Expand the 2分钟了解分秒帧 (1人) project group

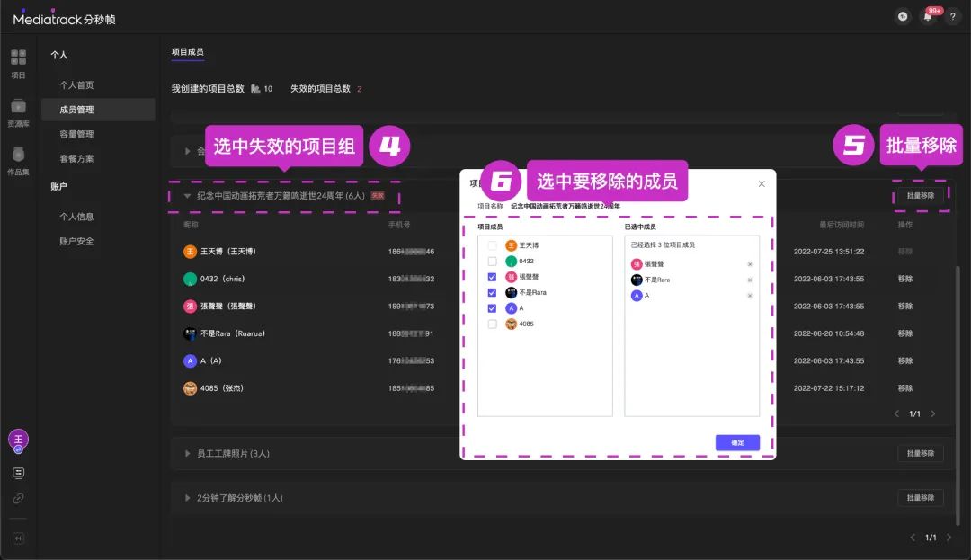[x=188, y=498]
